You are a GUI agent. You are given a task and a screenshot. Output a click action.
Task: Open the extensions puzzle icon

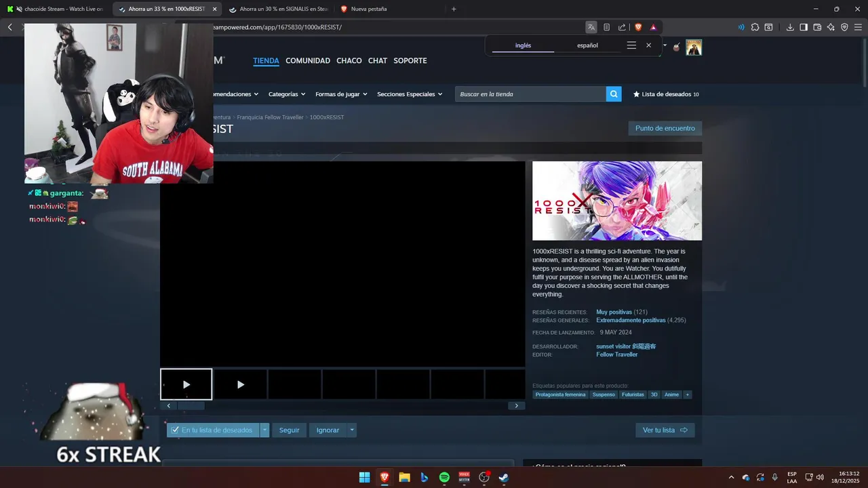(x=755, y=27)
